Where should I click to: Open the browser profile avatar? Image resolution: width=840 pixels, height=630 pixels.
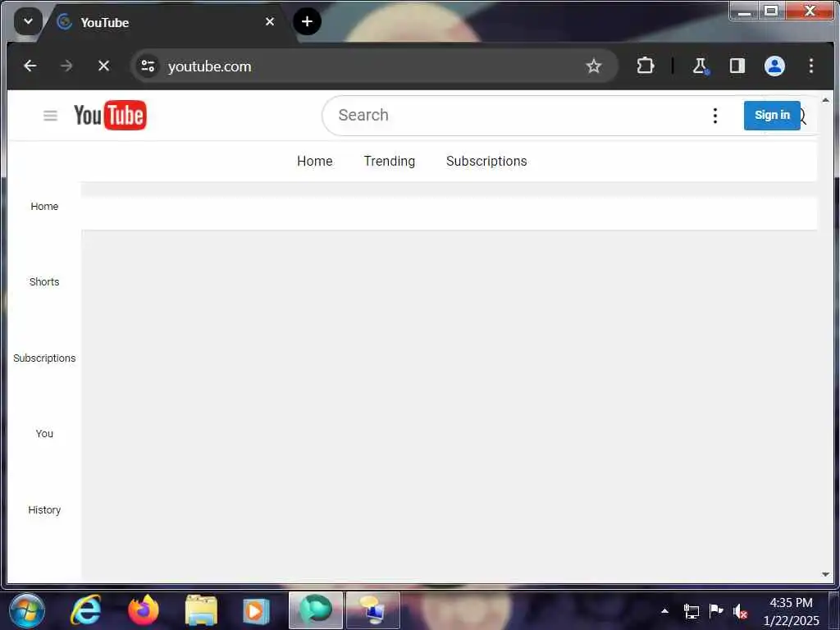pyautogui.click(x=774, y=66)
